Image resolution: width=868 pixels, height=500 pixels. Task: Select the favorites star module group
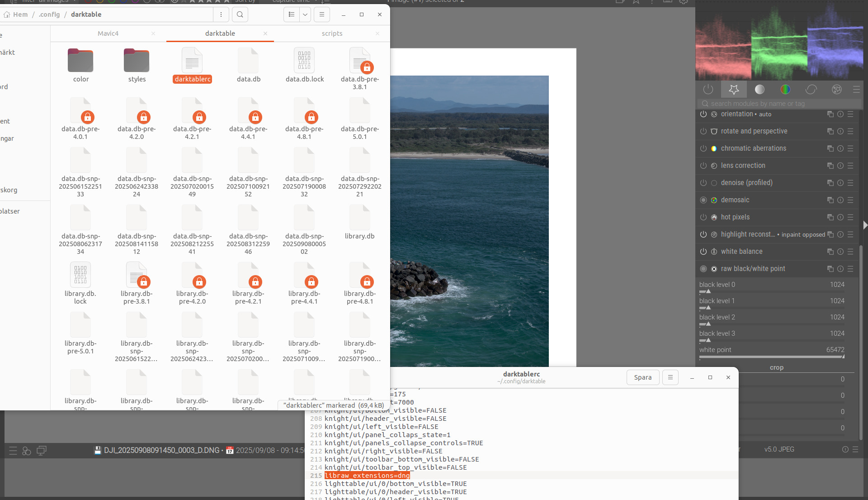pos(734,90)
